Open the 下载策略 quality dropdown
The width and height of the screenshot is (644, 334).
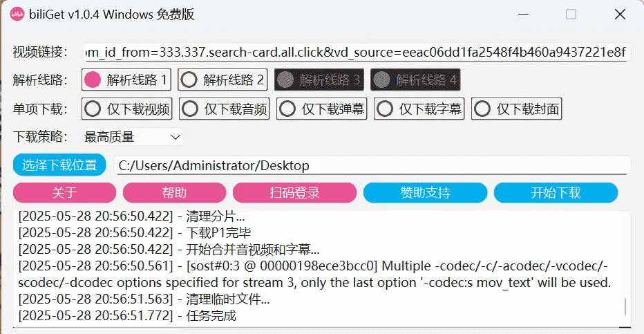coord(131,137)
